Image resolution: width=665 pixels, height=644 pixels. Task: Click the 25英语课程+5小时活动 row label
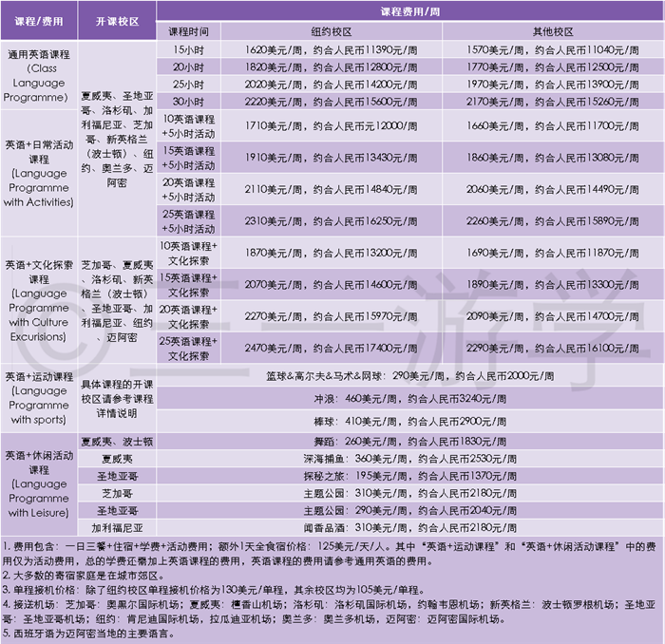tap(188, 221)
